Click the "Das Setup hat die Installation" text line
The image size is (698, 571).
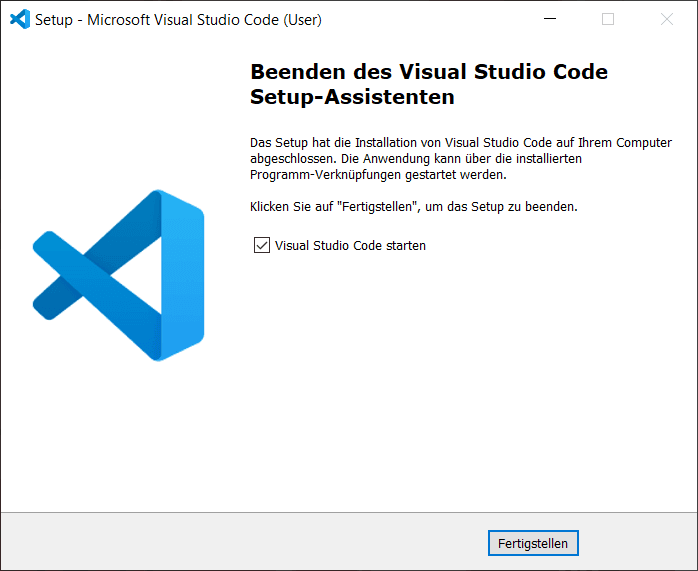point(459,143)
